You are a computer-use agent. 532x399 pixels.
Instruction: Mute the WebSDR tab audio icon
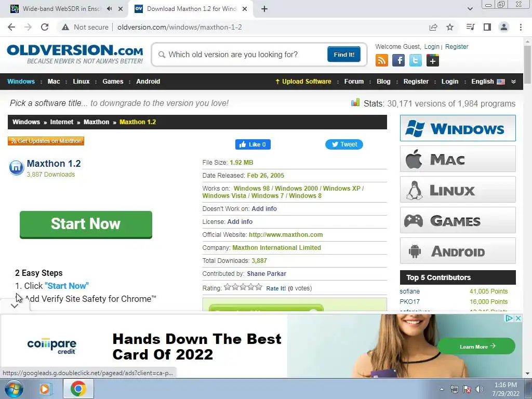click(x=109, y=9)
